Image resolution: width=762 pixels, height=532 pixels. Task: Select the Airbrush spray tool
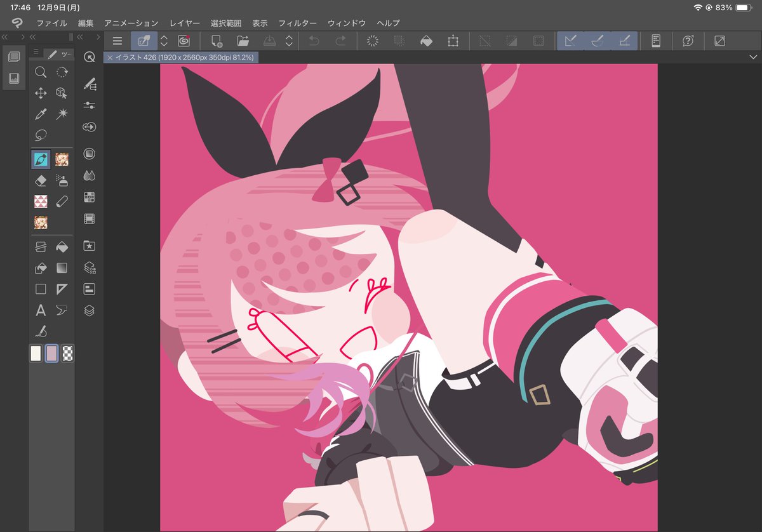pos(62,180)
